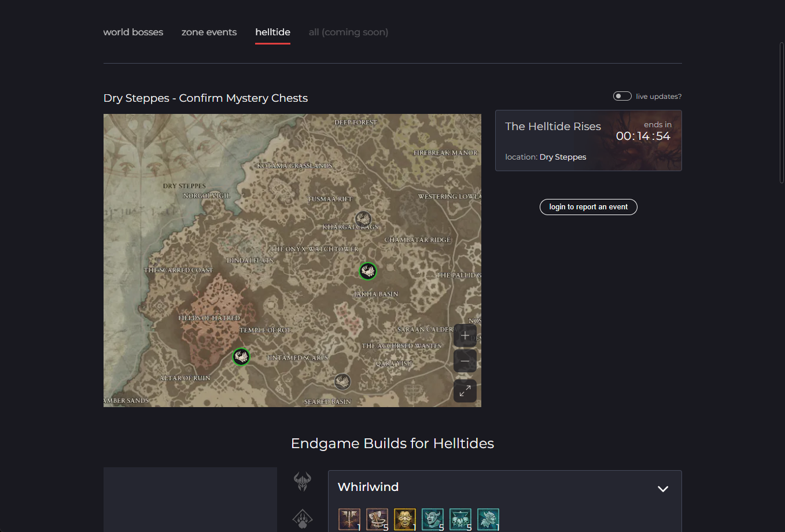Select the chest marker above Seared Basin
The image size is (785, 532).
342,381
